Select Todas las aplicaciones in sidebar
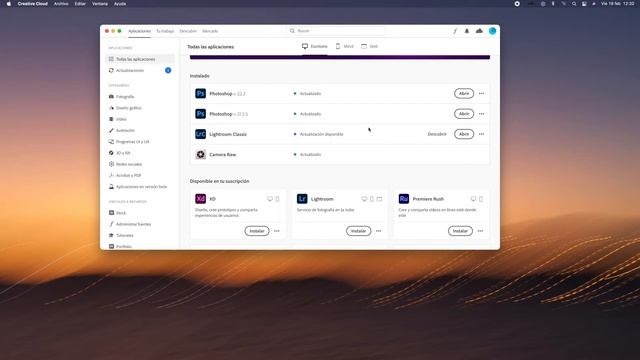Screen dimensions: 640x360 click(x=140, y=59)
